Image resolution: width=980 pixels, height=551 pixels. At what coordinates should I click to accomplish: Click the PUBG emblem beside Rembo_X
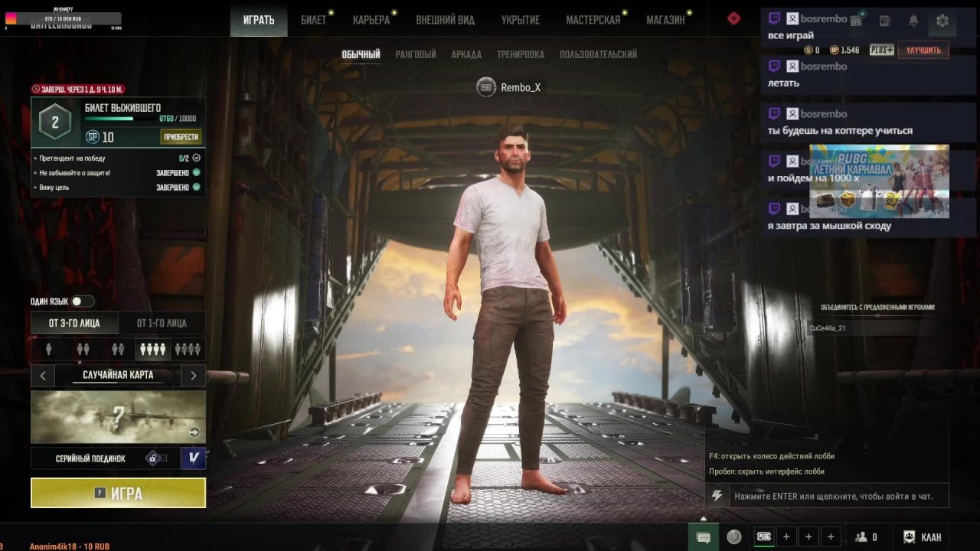point(486,87)
